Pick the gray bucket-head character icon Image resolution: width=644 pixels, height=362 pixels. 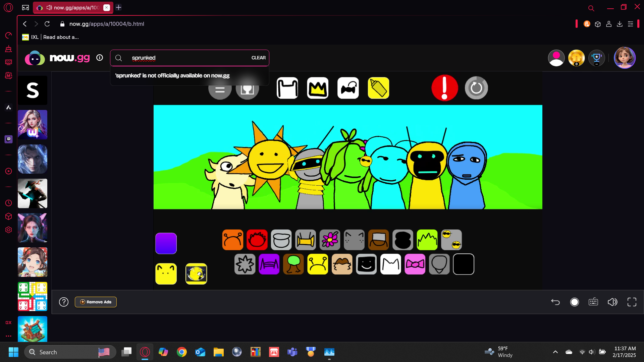coord(281,240)
